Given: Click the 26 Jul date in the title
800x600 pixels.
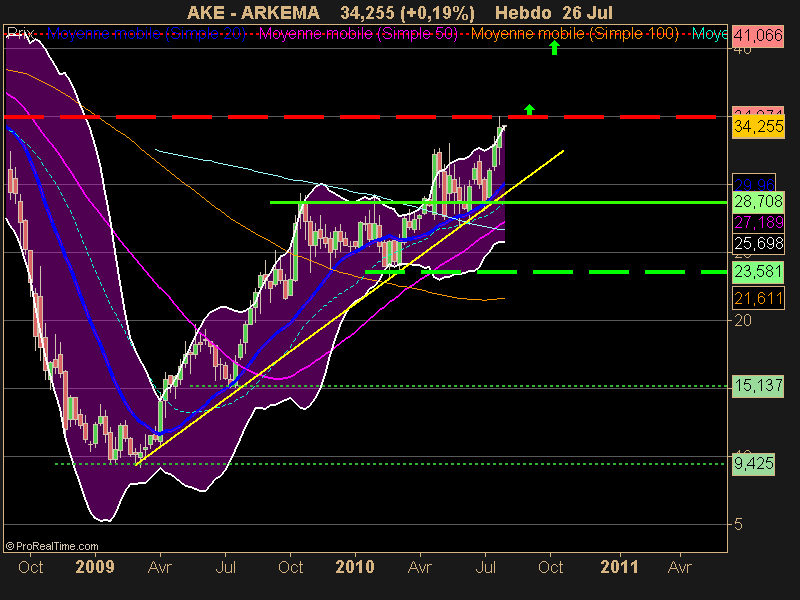Looking at the screenshot, I should pos(588,12).
